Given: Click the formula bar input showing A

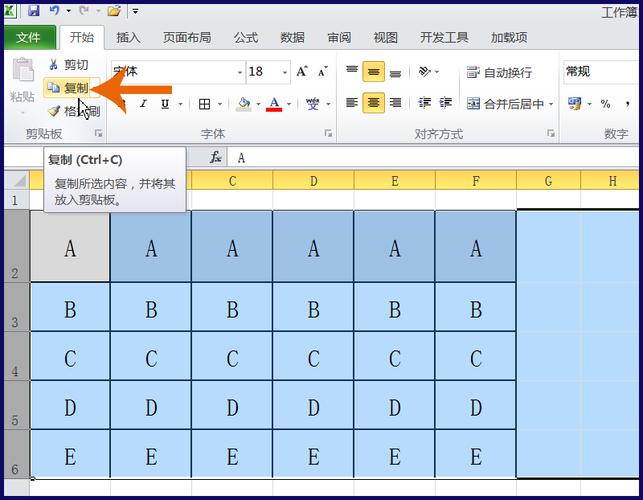Looking at the screenshot, I should pos(435,158).
